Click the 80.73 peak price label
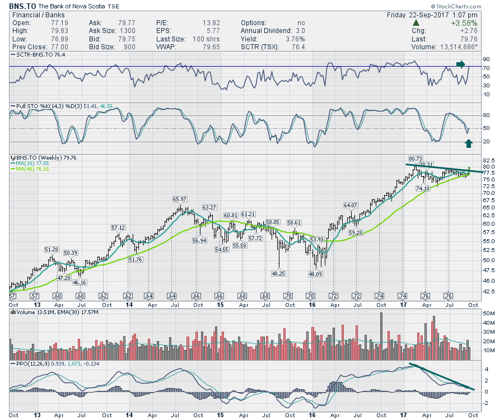This screenshot has width=504, height=420. pos(416,158)
